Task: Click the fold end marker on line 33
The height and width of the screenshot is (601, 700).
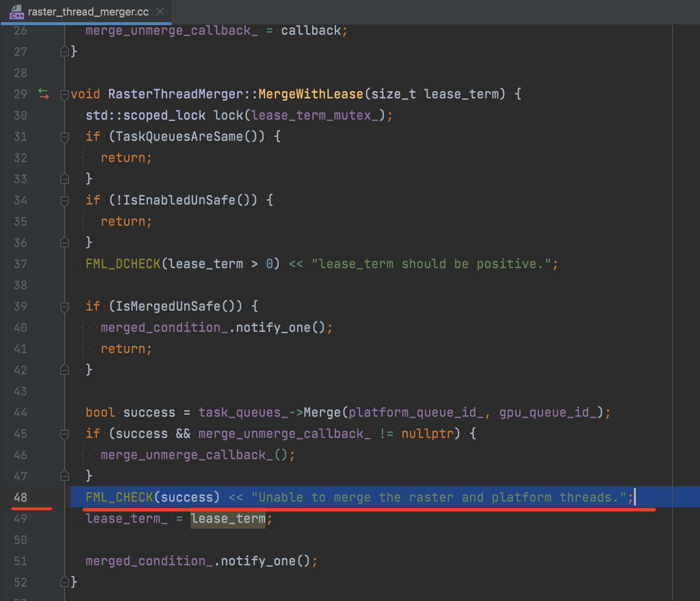Action: 64,179
